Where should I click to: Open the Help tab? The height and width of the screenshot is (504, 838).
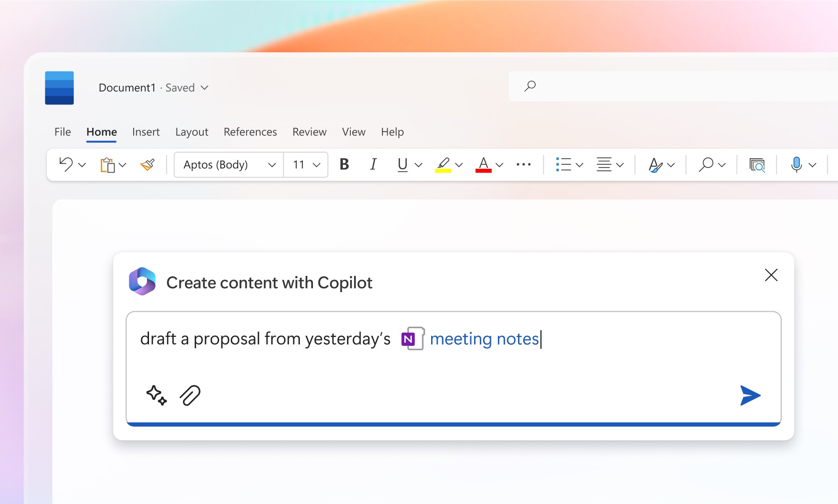[392, 132]
